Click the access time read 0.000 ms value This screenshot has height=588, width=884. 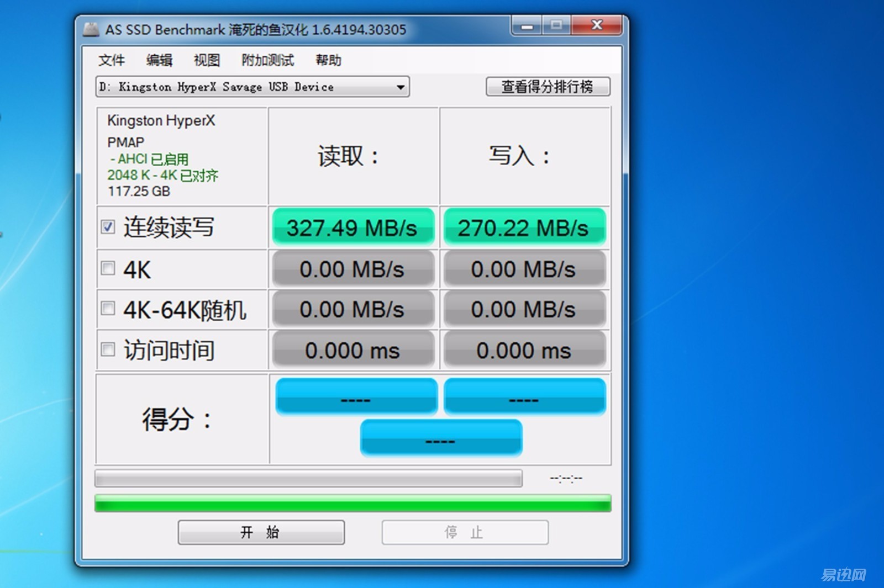(353, 351)
